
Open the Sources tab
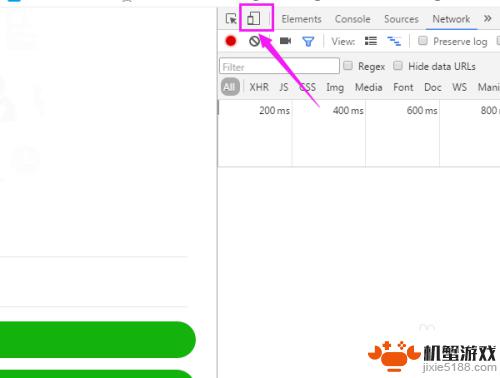pos(401,19)
